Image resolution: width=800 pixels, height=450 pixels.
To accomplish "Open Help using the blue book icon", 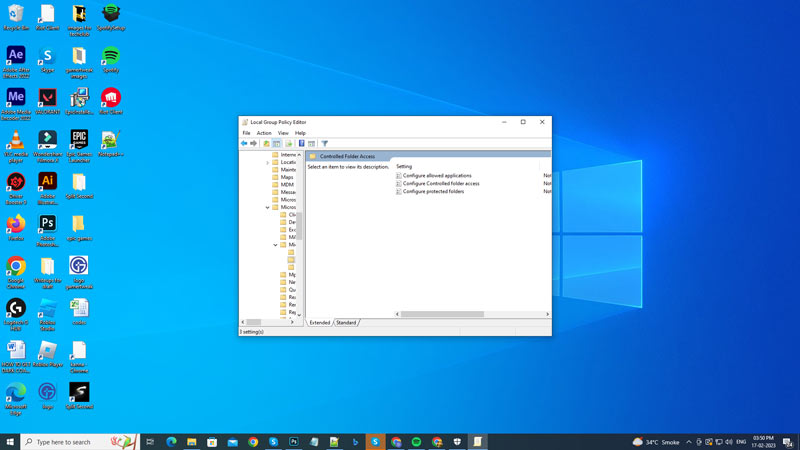I will (x=302, y=144).
